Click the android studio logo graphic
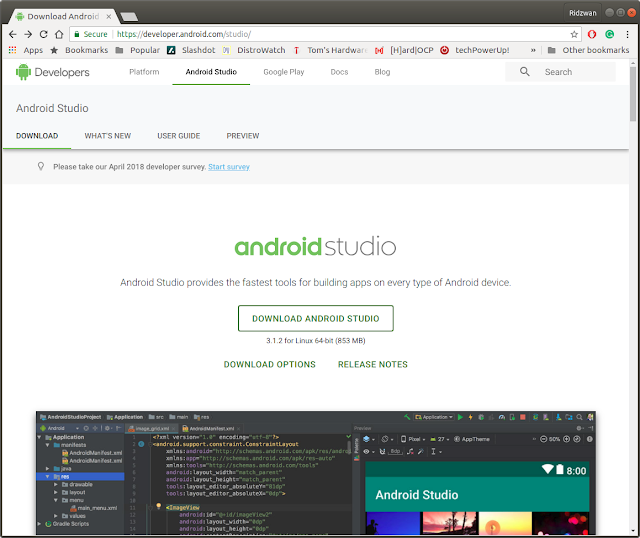The height and width of the screenshot is (538, 640). click(x=315, y=247)
